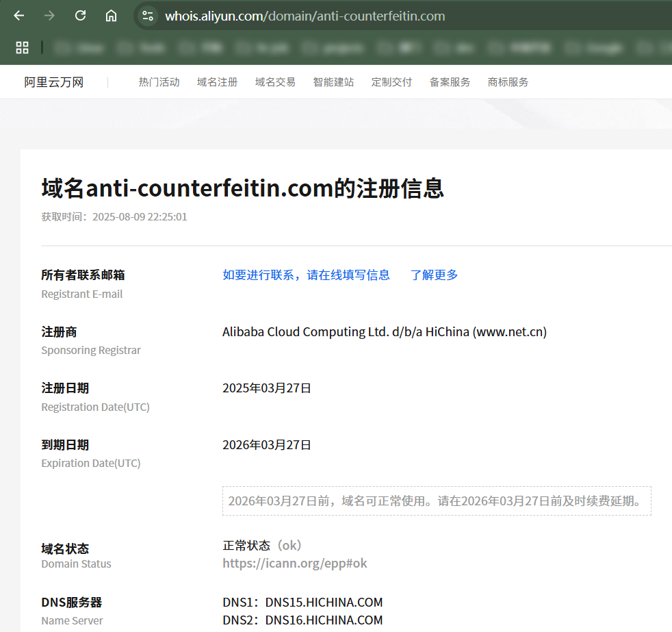
Task: Click the page heading 域名anti-counterfeitin.com的注册信息
Action: [x=242, y=189]
